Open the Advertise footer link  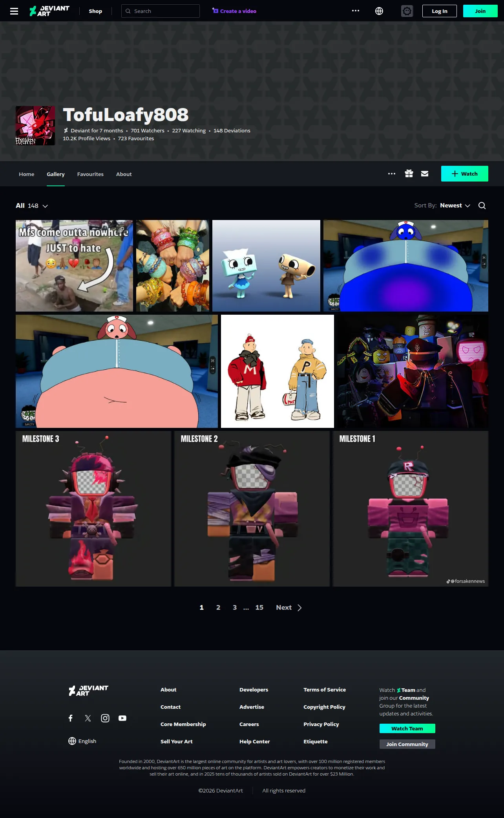click(252, 707)
